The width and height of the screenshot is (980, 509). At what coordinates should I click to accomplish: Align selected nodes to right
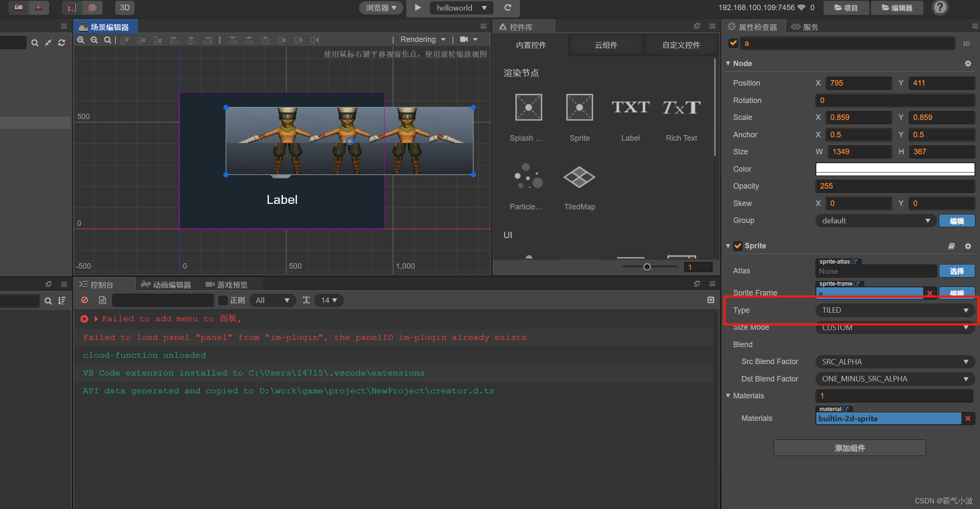click(208, 40)
